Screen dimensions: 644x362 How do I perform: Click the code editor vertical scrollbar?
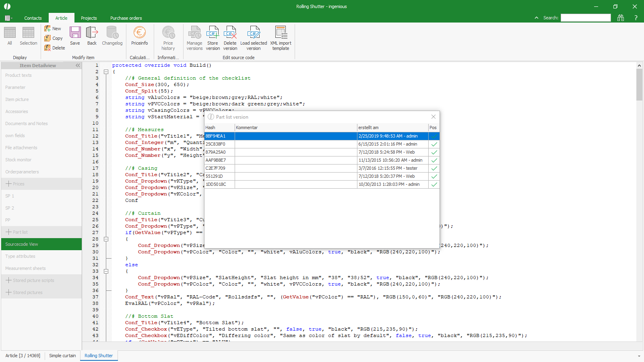[639, 84]
